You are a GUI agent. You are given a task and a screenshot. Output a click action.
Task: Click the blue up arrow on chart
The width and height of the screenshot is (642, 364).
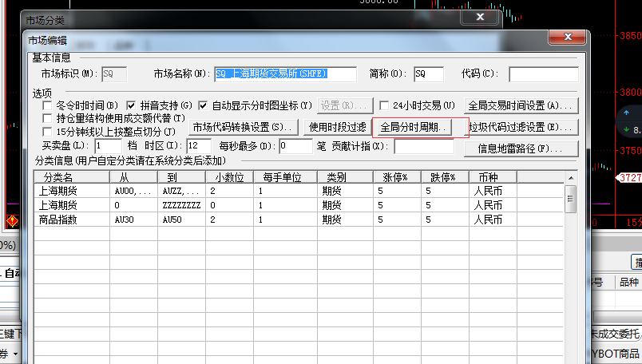pyautogui.click(x=626, y=113)
